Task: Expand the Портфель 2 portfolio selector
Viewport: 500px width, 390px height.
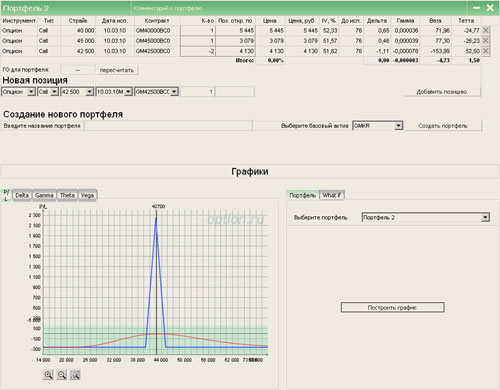Action: (426, 218)
